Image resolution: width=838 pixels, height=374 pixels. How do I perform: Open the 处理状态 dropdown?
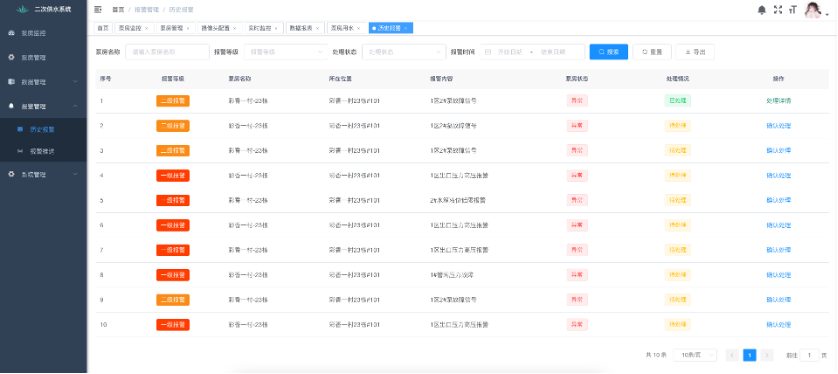point(404,52)
